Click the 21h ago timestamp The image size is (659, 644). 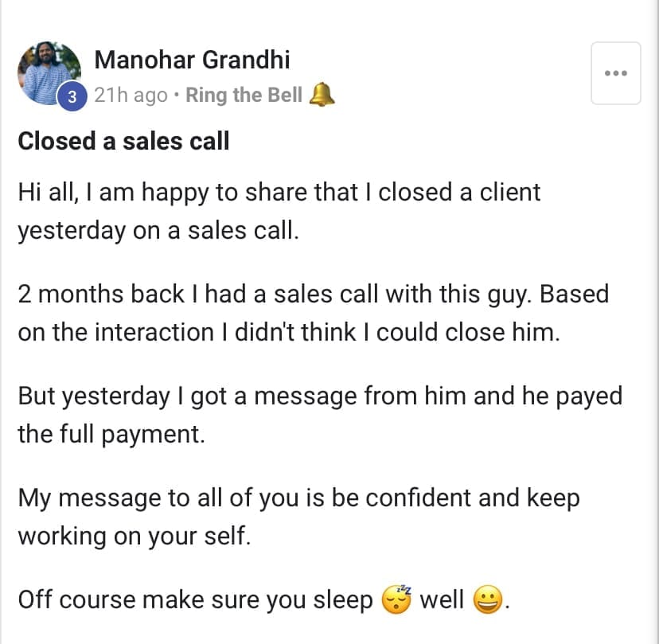(131, 96)
